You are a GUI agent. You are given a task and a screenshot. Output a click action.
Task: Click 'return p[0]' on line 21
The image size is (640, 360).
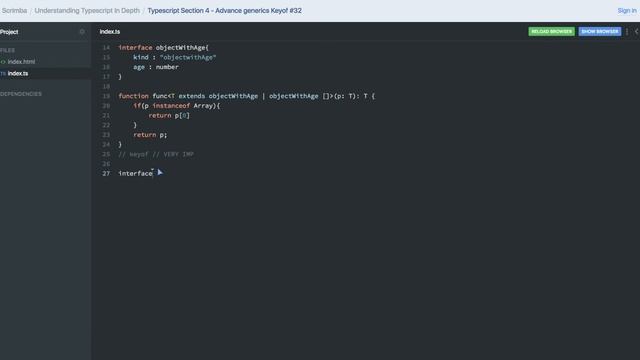(x=169, y=116)
